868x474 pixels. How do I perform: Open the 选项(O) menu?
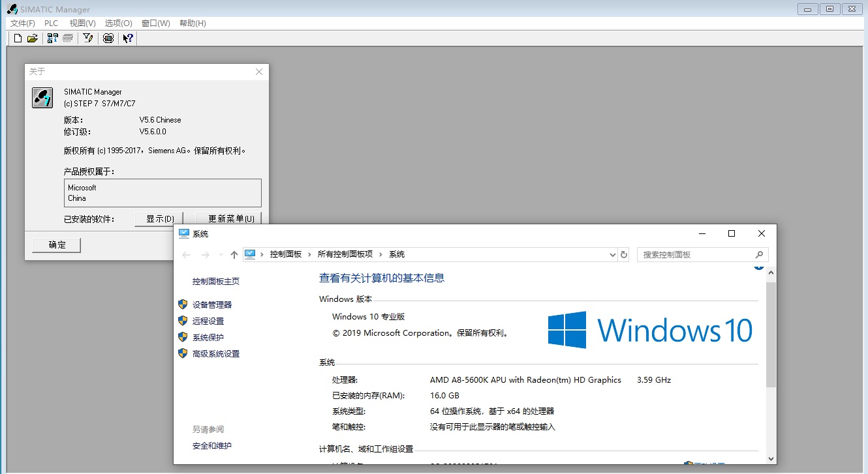click(118, 23)
